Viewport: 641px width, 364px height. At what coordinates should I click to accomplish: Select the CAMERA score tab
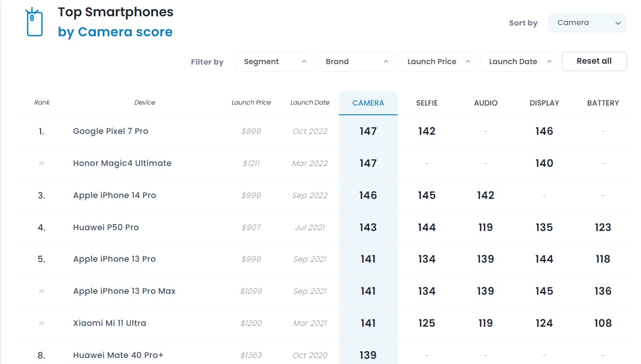(368, 103)
